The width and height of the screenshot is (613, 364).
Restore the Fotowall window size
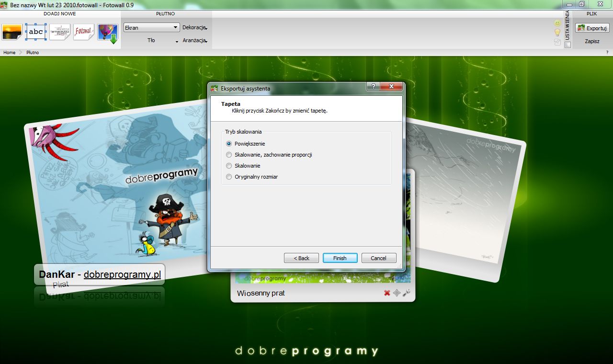pyautogui.click(x=582, y=4)
